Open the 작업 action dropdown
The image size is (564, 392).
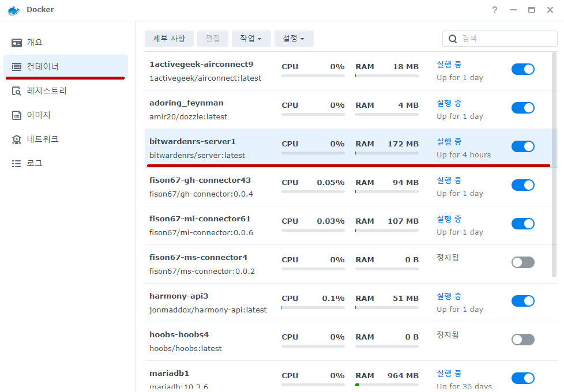tap(251, 39)
